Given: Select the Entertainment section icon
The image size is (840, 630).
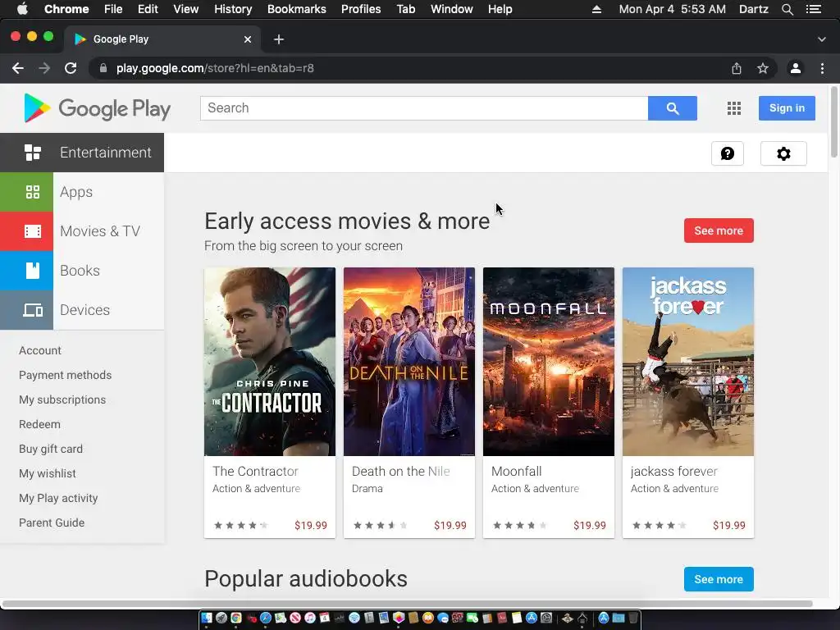Looking at the screenshot, I should (x=33, y=153).
